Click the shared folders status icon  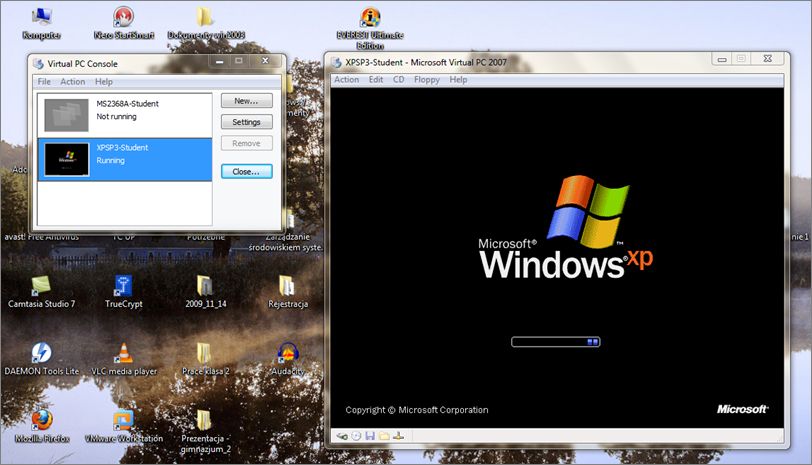(x=384, y=436)
